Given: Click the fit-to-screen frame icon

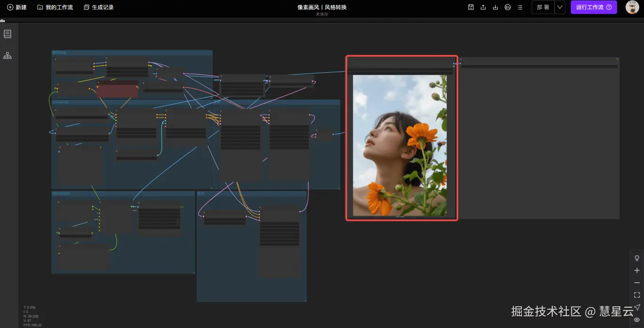Looking at the screenshot, I should (637, 295).
